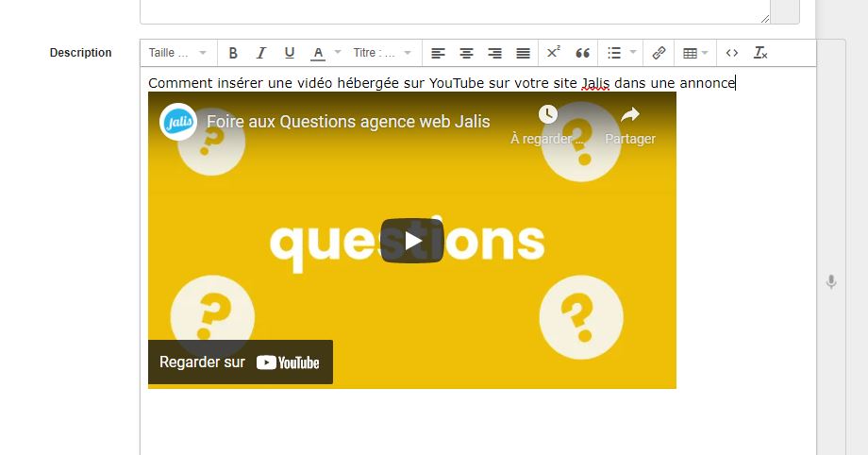The width and height of the screenshot is (868, 455).
Task: Open the Taille font size dropdown
Action: pos(177,53)
